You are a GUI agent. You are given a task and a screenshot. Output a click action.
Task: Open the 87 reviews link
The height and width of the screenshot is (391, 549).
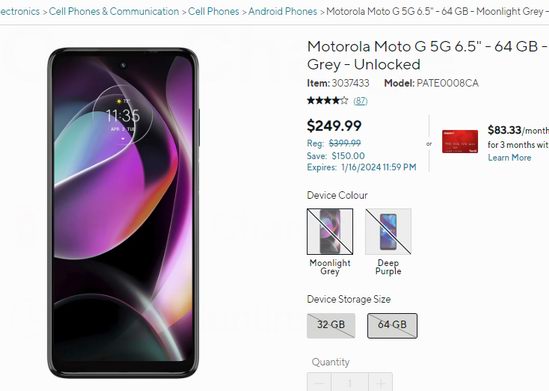pyautogui.click(x=360, y=101)
